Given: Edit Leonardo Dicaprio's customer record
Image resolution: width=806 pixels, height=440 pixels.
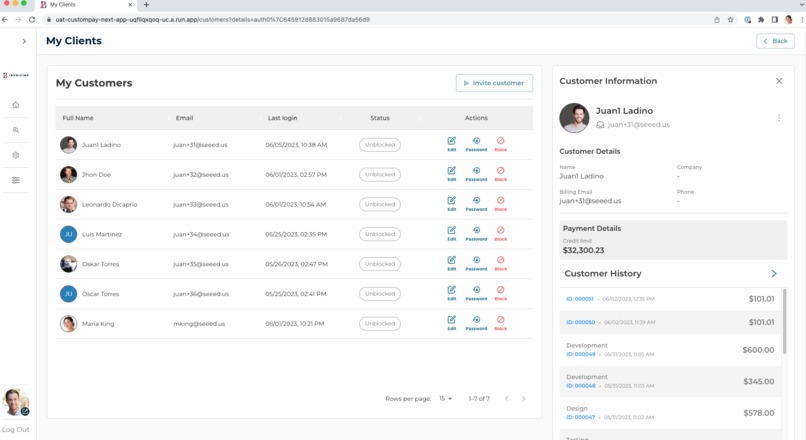Looking at the screenshot, I should [451, 204].
